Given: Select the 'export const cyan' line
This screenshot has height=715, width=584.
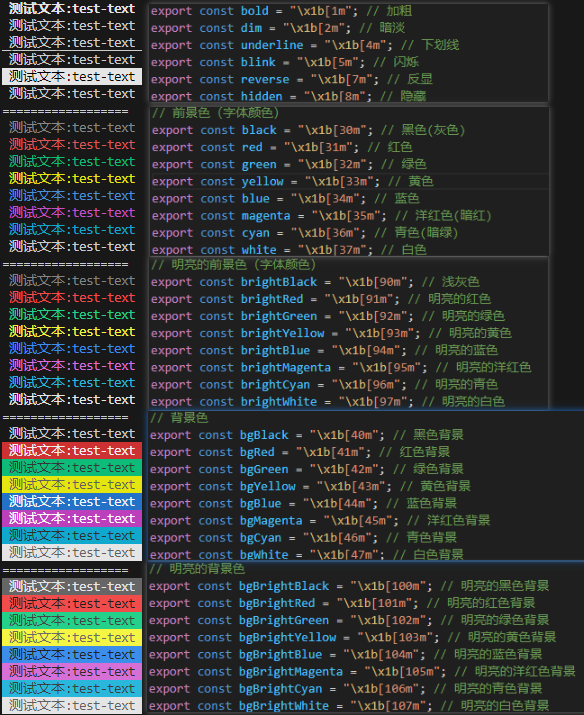Looking at the screenshot, I should (x=305, y=233).
